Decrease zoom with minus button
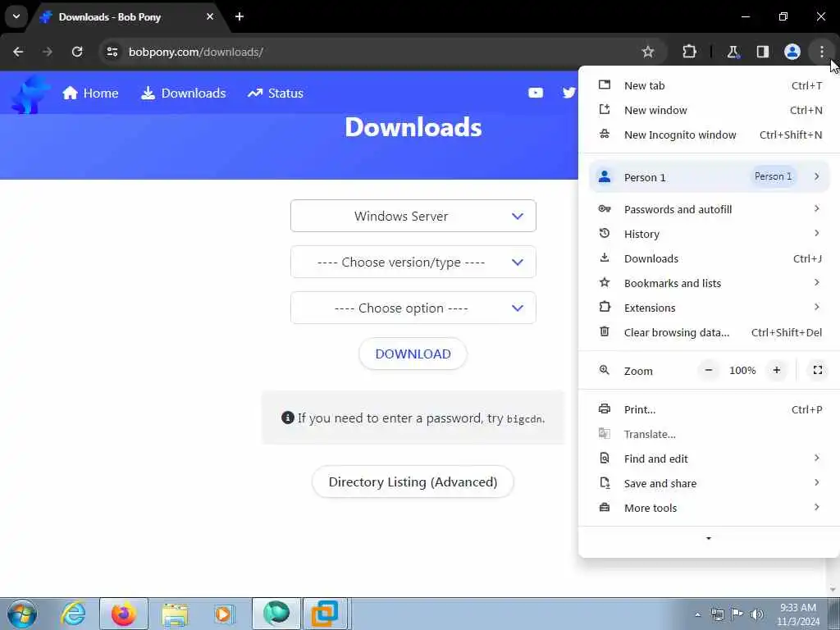 coord(709,370)
